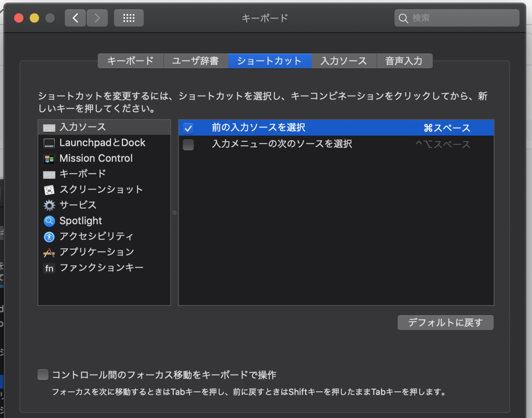Click the キーボード category icon

[49, 174]
